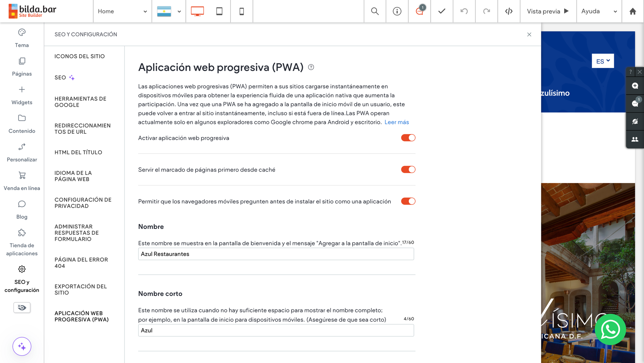
Task: Click the floating toolbar help question mark
Action: 631,72
